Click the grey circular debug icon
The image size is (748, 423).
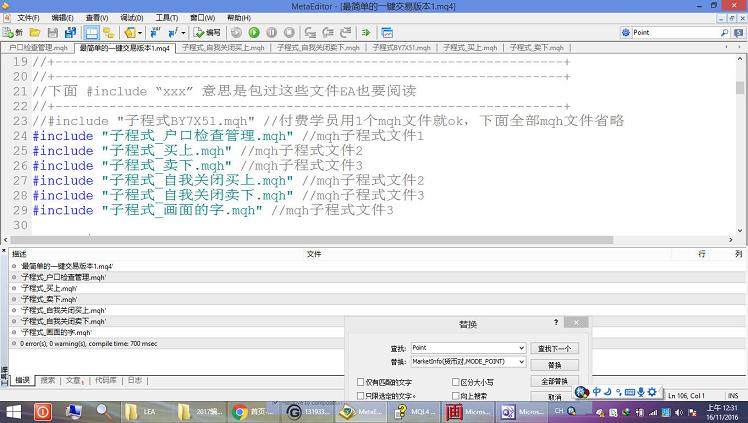click(236, 32)
